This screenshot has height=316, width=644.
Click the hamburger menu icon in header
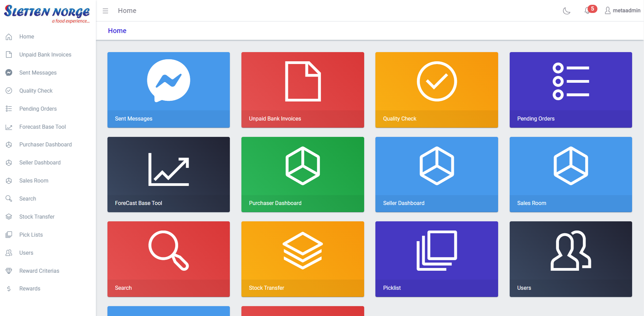coord(105,11)
